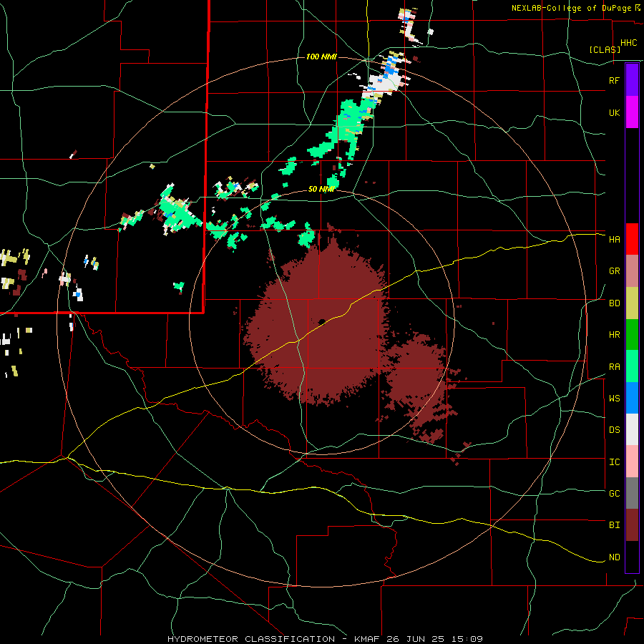This screenshot has width=644, height=644.
Task: Click the "WS" legend label
Action: click(614, 399)
